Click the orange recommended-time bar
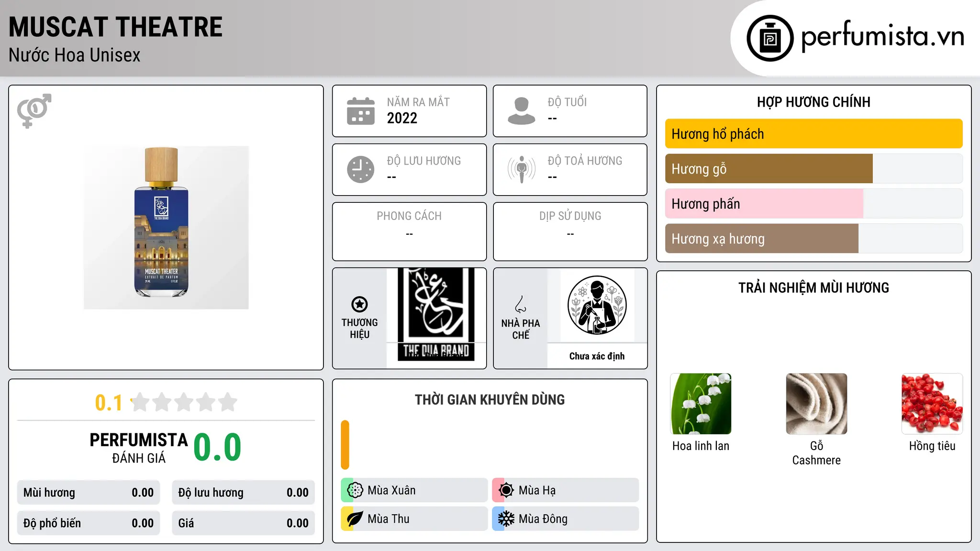 tap(345, 445)
